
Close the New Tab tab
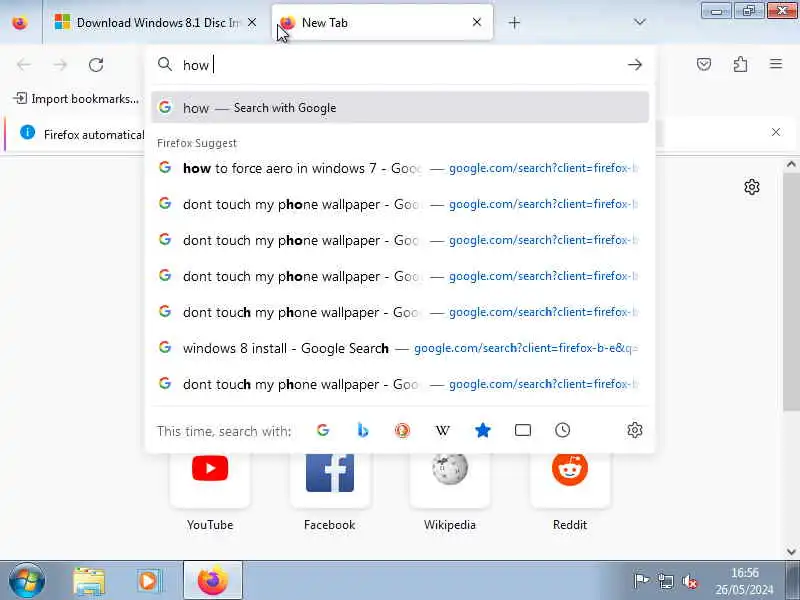pos(477,22)
